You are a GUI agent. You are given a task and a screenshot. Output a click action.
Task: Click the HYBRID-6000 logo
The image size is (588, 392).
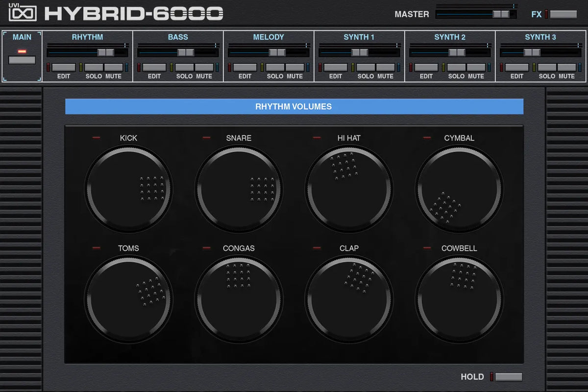pyautogui.click(x=132, y=13)
